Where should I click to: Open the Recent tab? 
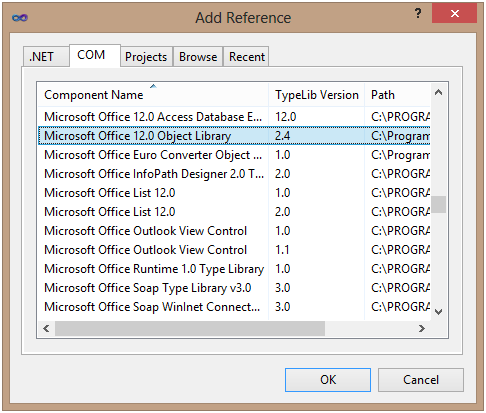coord(247,57)
